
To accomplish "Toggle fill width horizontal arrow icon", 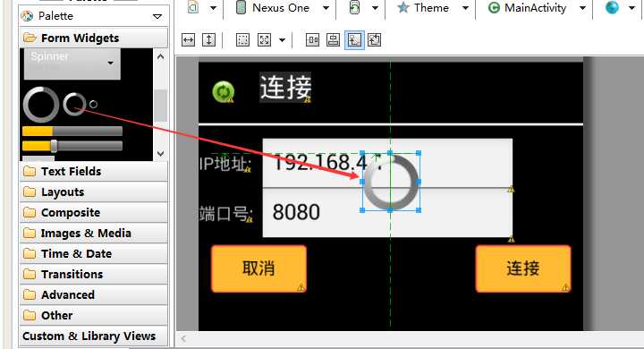I will (188, 40).
